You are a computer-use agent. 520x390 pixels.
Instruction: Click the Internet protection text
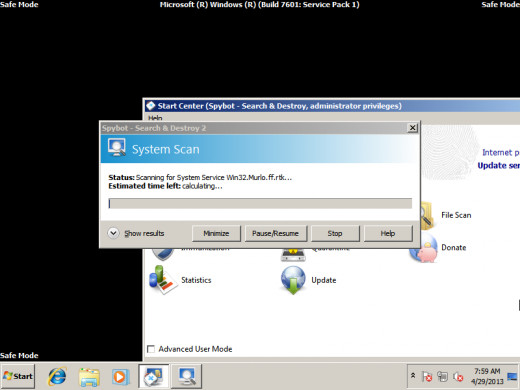(501, 153)
